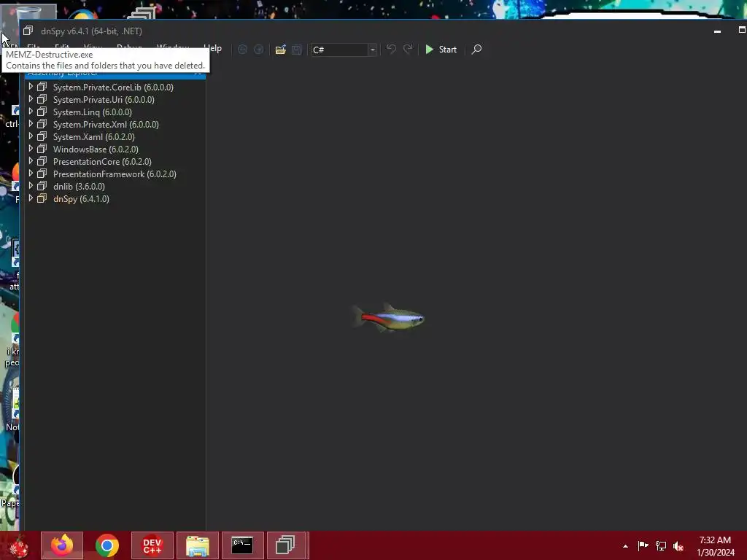Click the assembly icon beside dnlib
The image size is (747, 560).
(x=42, y=186)
